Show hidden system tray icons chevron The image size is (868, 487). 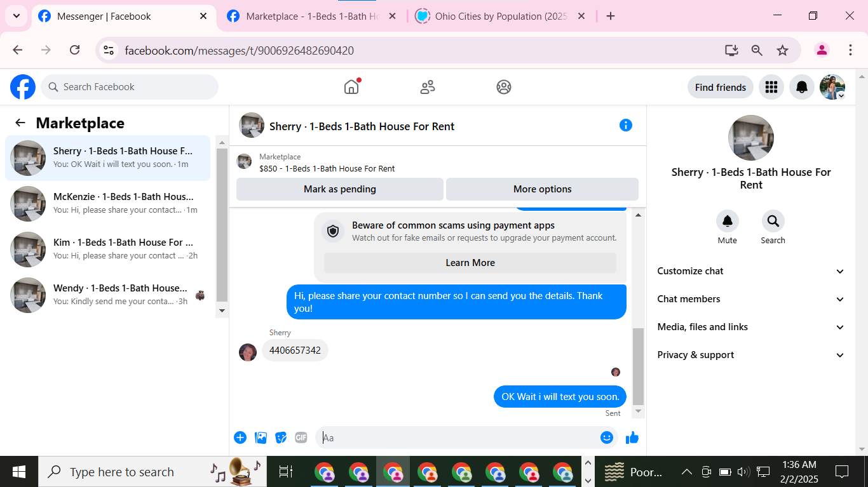(x=686, y=472)
